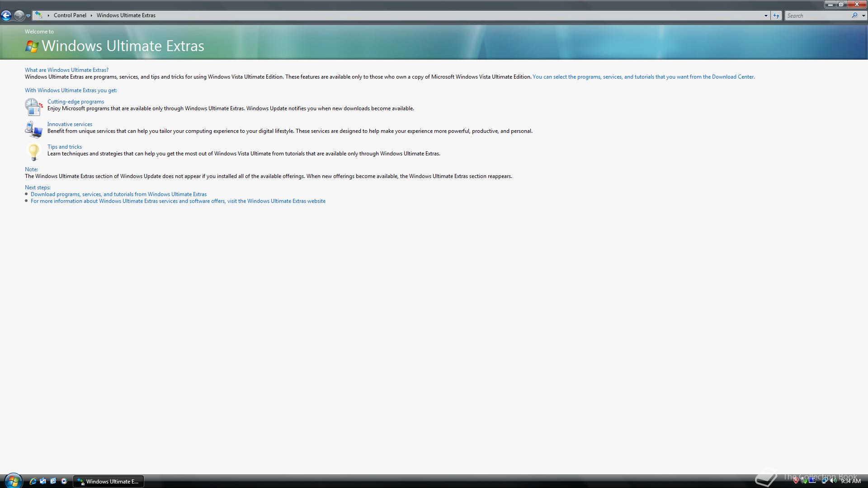Image resolution: width=868 pixels, height=488 pixels.
Task: Open Download programs, services, and tutorials link
Action: (x=118, y=194)
